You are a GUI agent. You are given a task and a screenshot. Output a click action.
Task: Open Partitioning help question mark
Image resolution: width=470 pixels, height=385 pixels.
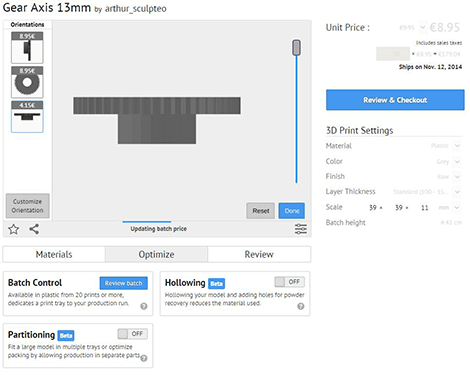[144, 358]
